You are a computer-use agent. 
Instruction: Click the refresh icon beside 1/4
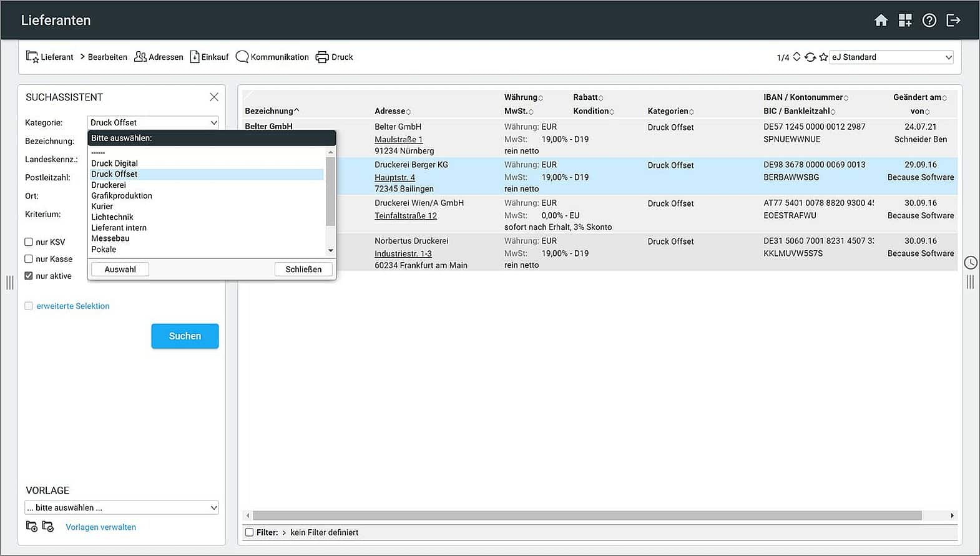pos(810,57)
